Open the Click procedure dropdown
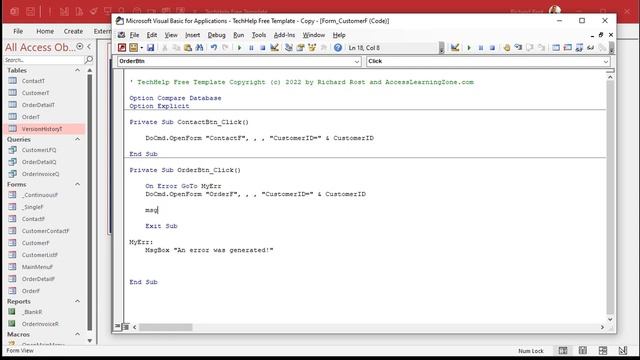Image resolution: width=640 pixels, height=360 pixels. pyautogui.click(x=606, y=62)
